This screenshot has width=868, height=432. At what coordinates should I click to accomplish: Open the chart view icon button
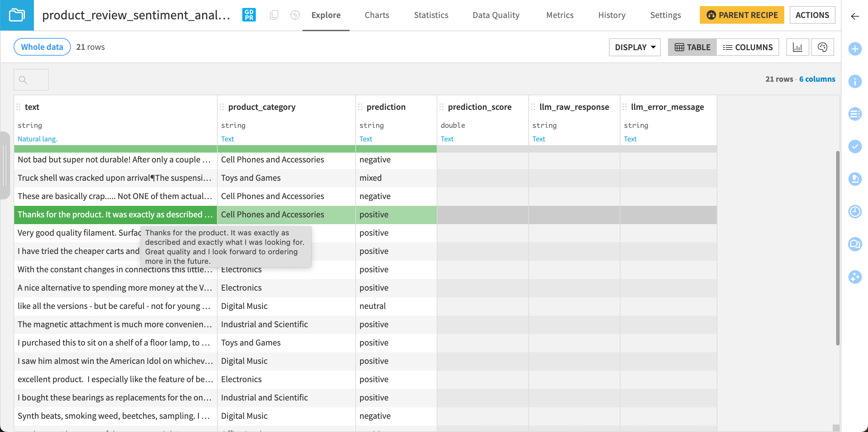pos(797,47)
